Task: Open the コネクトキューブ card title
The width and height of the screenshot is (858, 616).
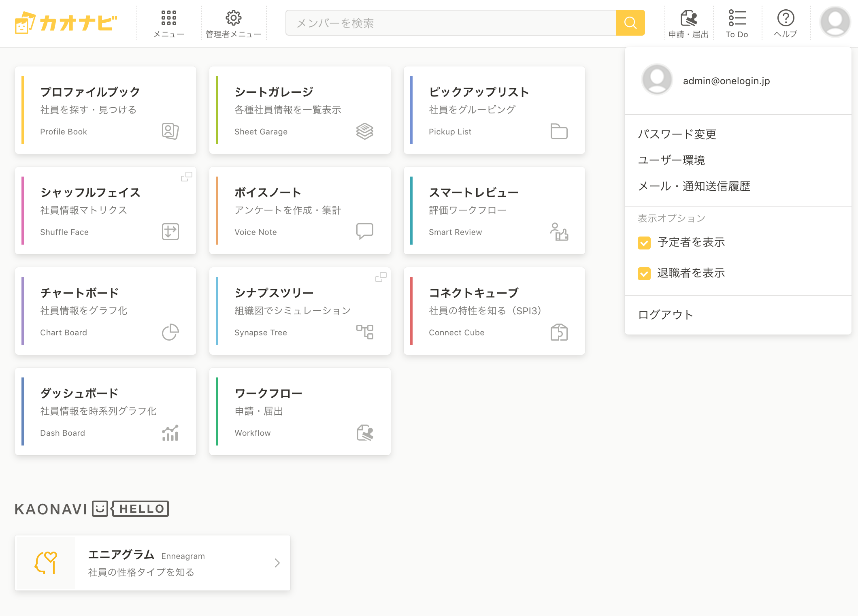Action: click(474, 293)
